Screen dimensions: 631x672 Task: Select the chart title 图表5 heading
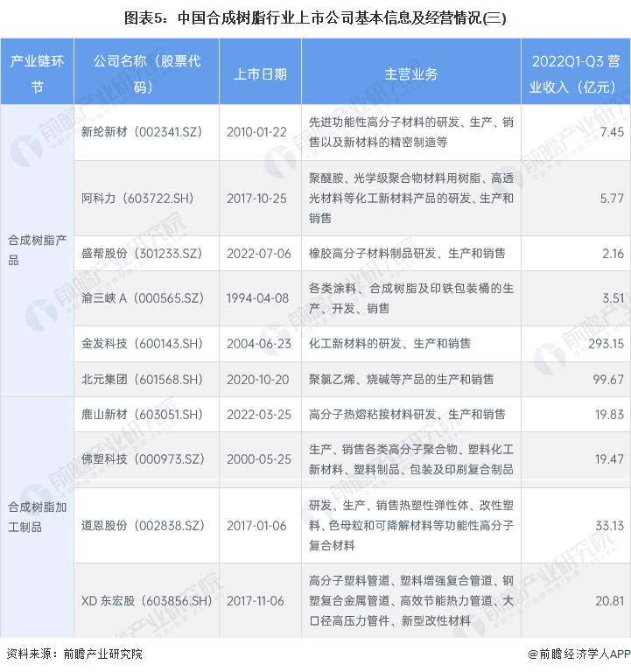[x=315, y=18]
